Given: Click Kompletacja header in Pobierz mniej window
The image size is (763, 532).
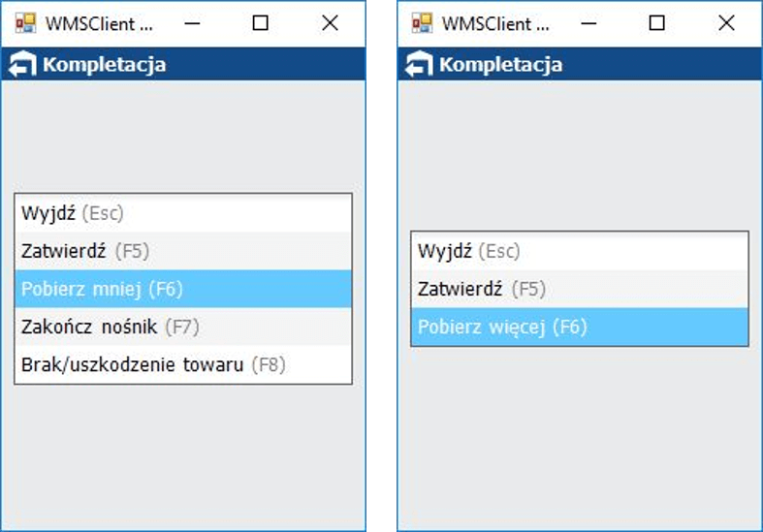Looking at the screenshot, I should pyautogui.click(x=104, y=65).
